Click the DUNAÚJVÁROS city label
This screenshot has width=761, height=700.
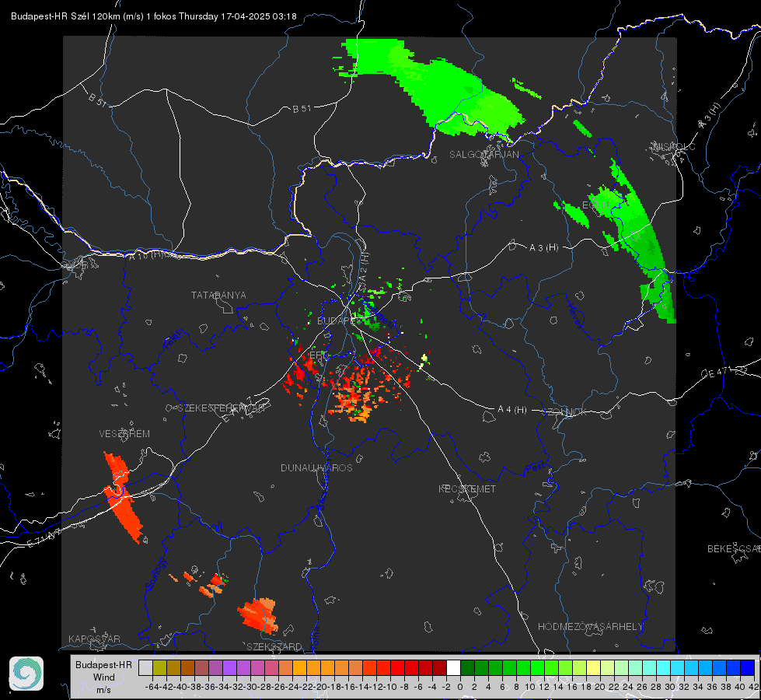[316, 467]
